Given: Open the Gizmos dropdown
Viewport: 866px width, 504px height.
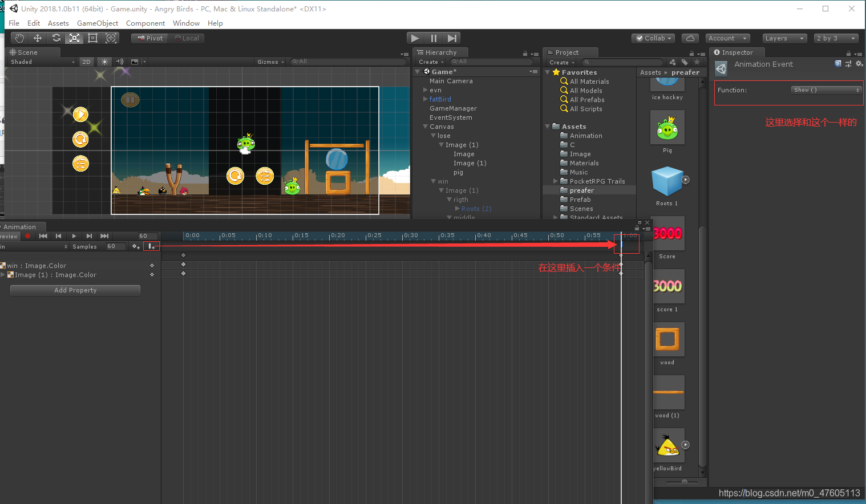Looking at the screenshot, I should coord(270,62).
